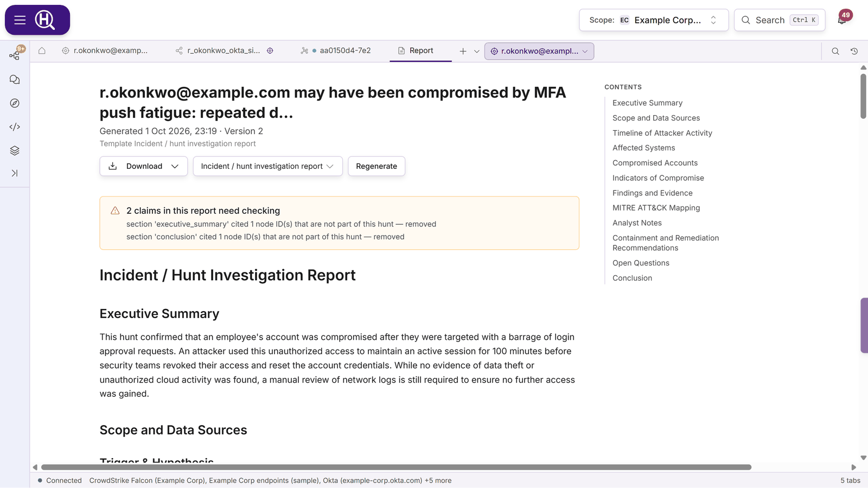Jump to Conclusion in contents
This screenshot has height=488, width=868.
(632, 278)
